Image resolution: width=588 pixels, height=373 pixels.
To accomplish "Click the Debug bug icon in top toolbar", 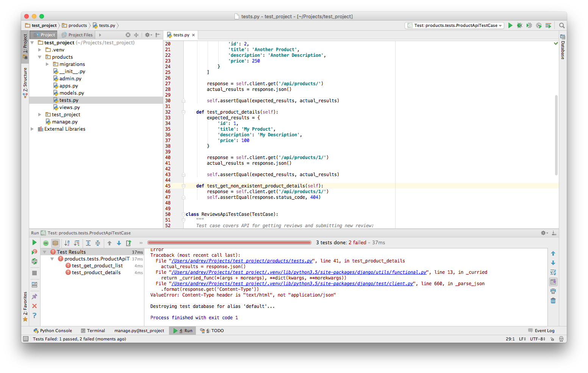I will pyautogui.click(x=519, y=25).
